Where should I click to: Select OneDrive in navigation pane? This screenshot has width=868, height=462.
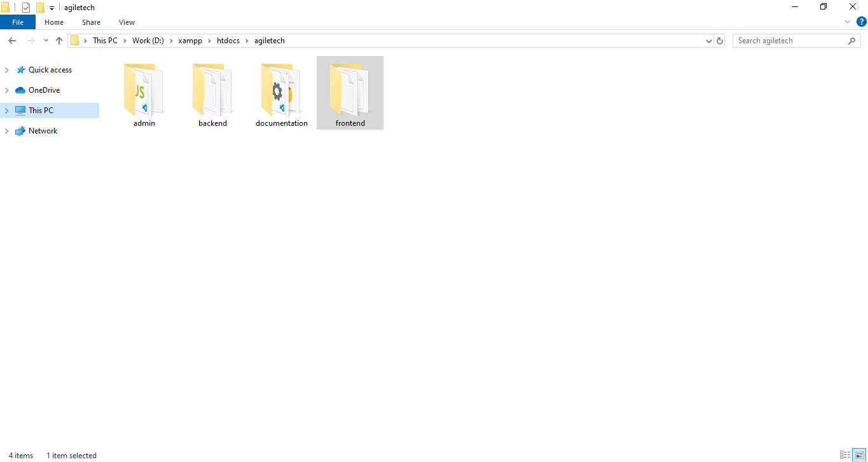44,90
